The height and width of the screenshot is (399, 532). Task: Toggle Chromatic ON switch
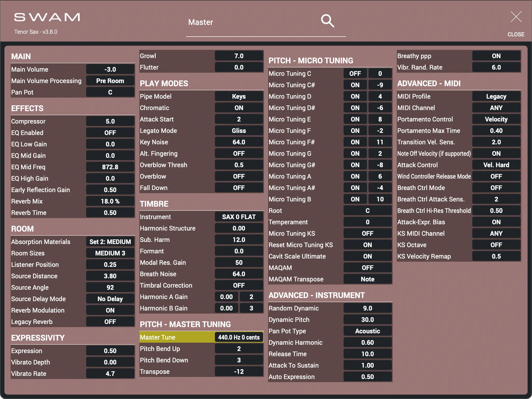click(239, 108)
